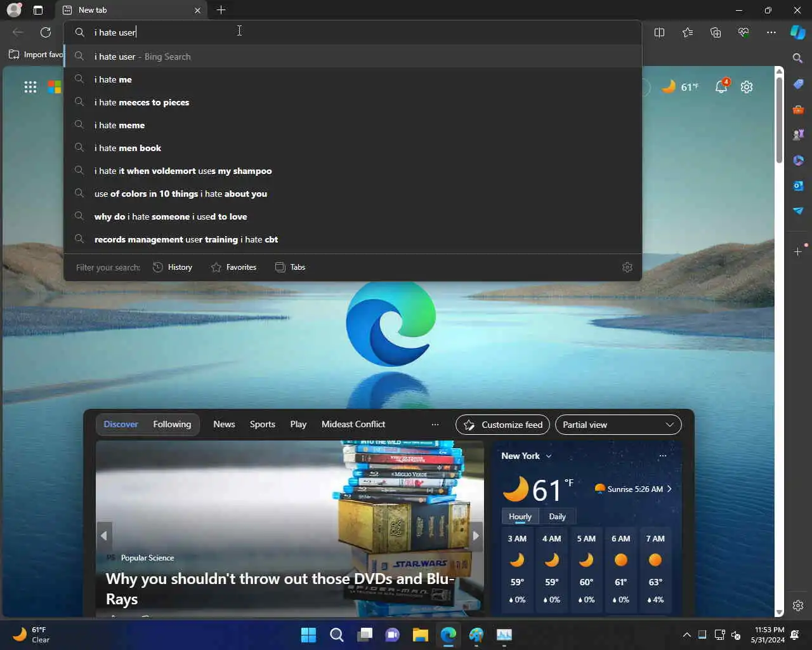Open Sunrise 5:26 AM details arrow
The height and width of the screenshot is (650, 812).
669,489
